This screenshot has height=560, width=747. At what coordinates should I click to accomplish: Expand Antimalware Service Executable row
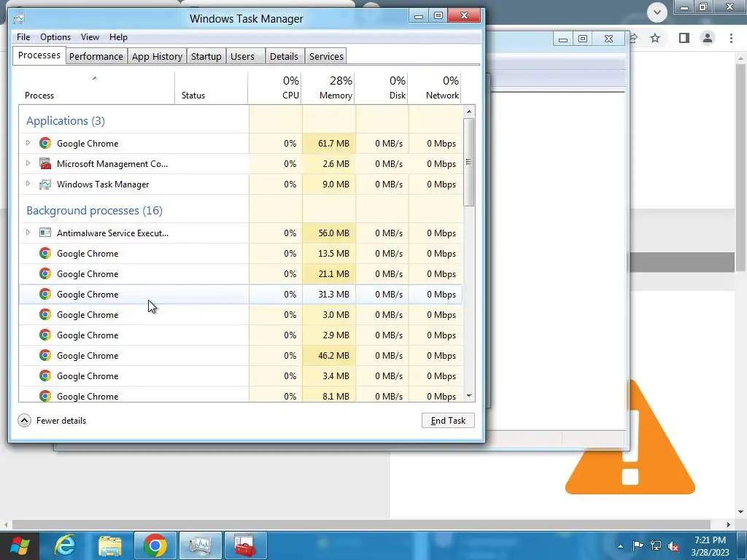coord(28,233)
